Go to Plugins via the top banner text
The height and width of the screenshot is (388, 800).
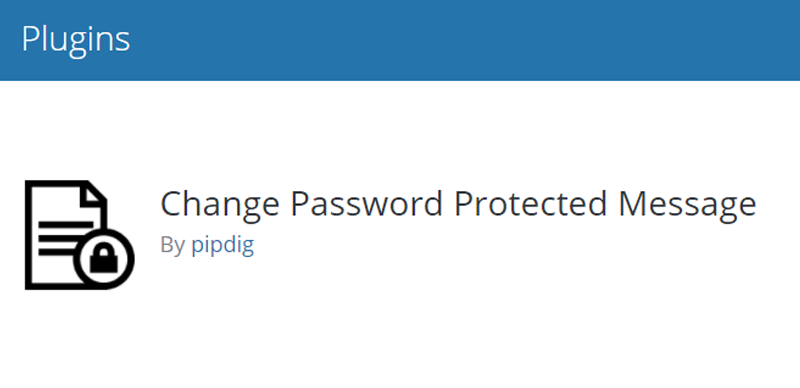(76, 40)
